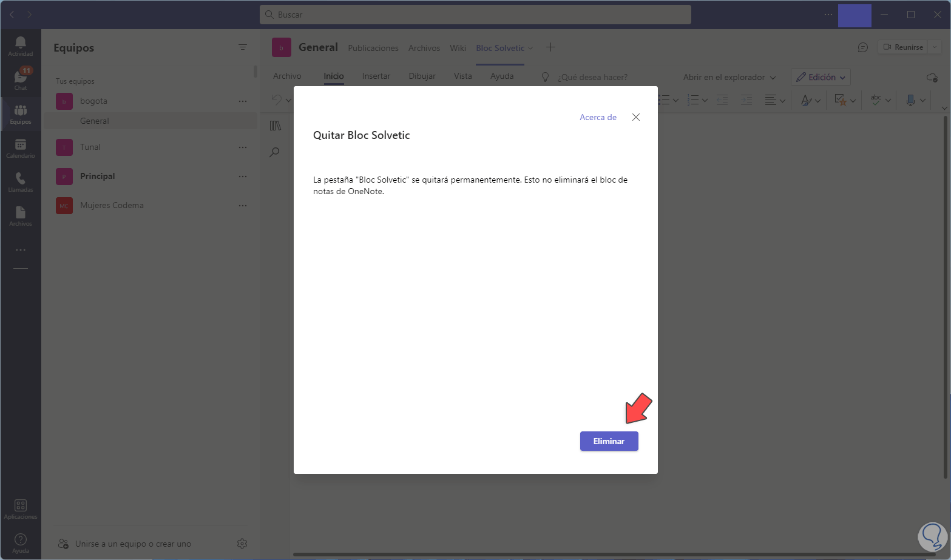
Task: Select the Dibujar ribbon tab
Action: click(x=422, y=76)
